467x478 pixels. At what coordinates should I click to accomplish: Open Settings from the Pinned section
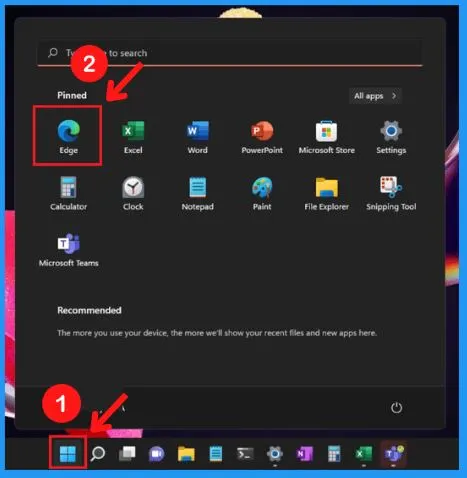(391, 136)
